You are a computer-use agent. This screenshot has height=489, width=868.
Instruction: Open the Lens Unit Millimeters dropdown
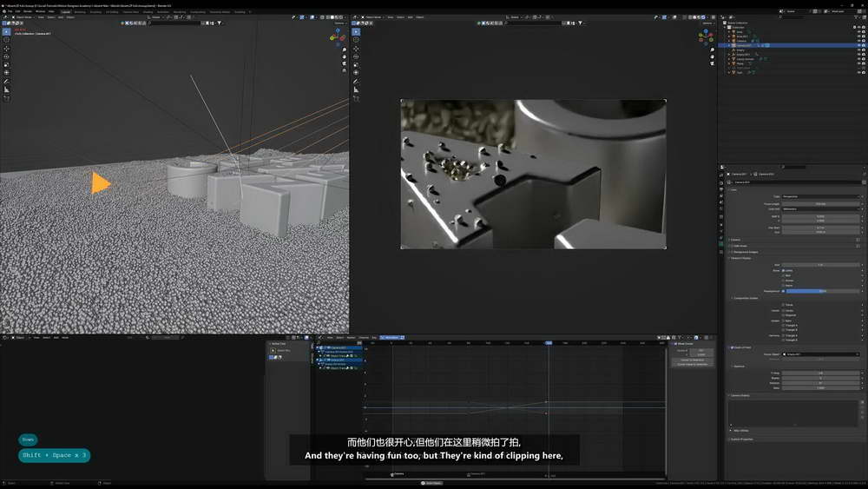(x=821, y=208)
